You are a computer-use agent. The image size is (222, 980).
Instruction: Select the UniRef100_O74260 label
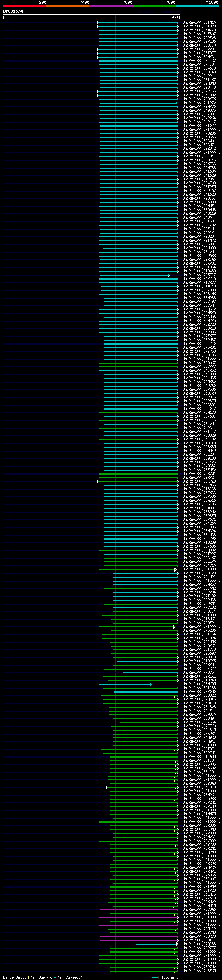199,524
